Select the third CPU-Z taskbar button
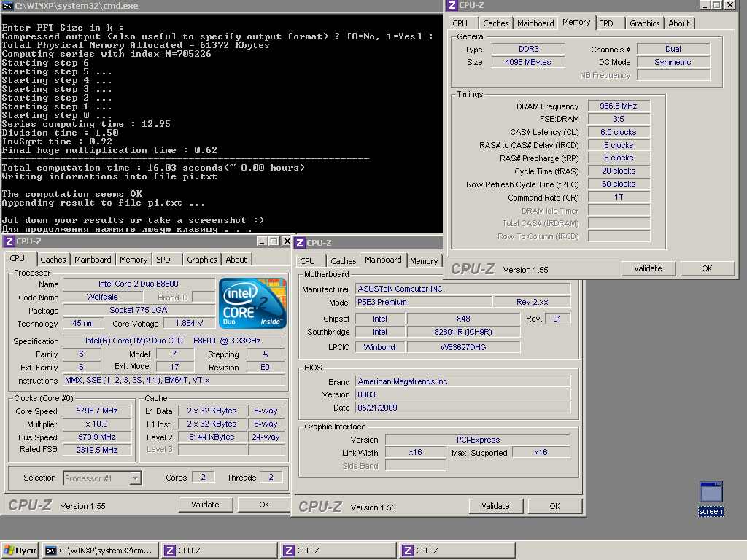Image resolution: width=747 pixels, height=560 pixels. pos(457,551)
